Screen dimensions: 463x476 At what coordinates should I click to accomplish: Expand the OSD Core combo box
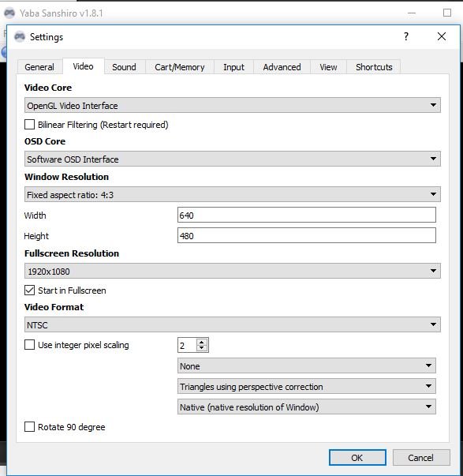pyautogui.click(x=233, y=159)
